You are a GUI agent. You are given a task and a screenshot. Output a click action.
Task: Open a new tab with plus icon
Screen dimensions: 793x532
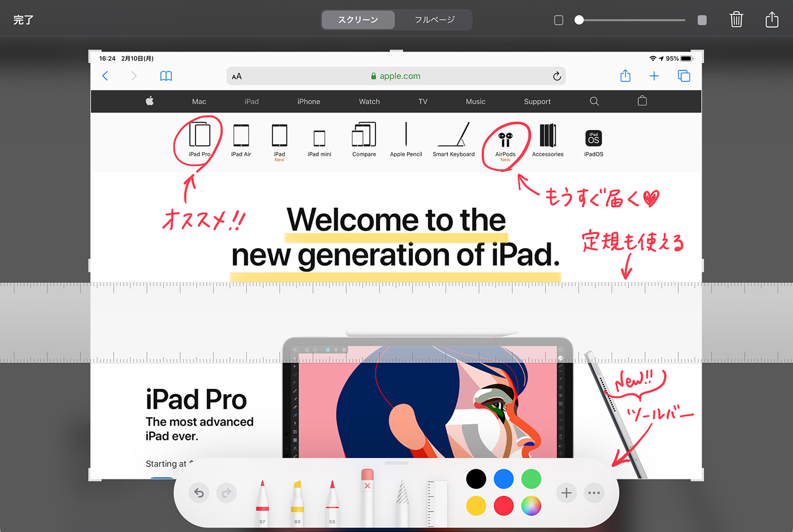(x=654, y=76)
